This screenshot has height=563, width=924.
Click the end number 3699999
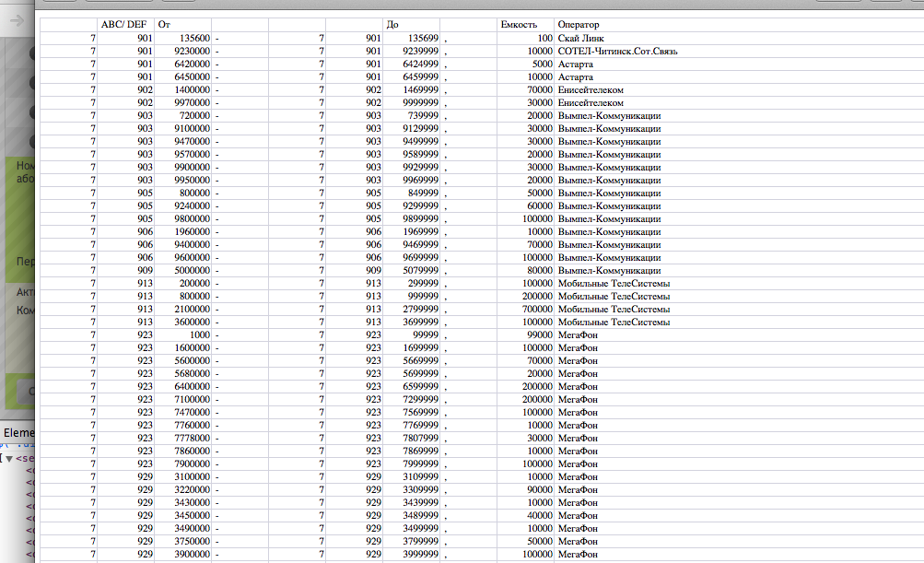click(x=420, y=323)
